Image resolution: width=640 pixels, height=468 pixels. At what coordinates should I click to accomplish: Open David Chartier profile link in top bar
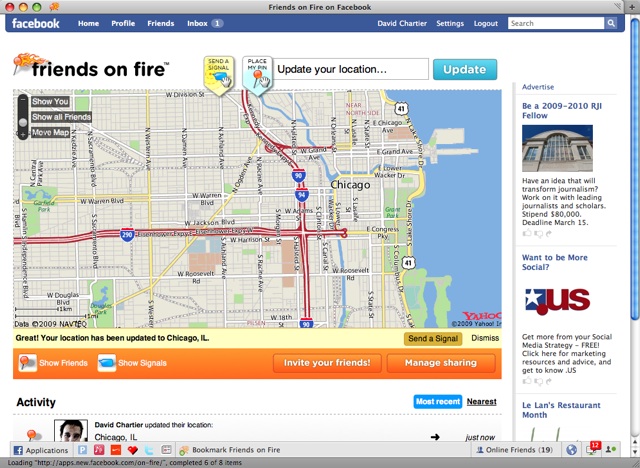coord(402,23)
